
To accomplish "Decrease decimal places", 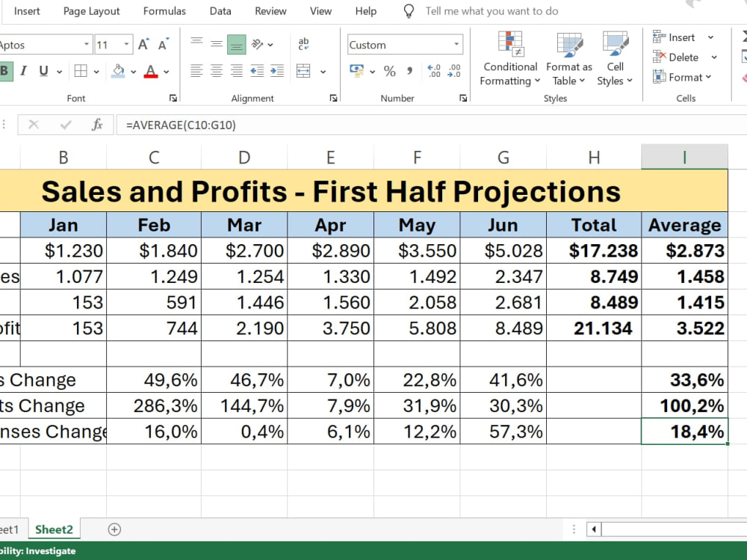I will 454,71.
